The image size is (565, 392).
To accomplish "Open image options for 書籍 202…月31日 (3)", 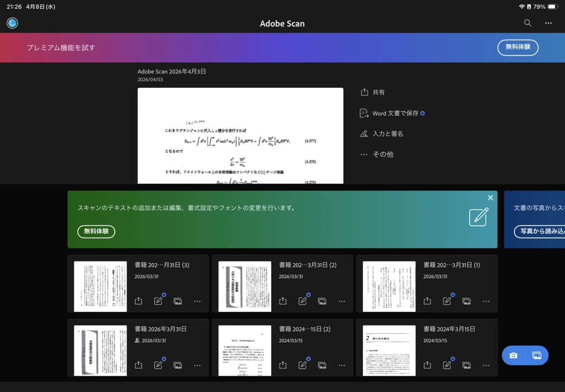I will 178,301.
